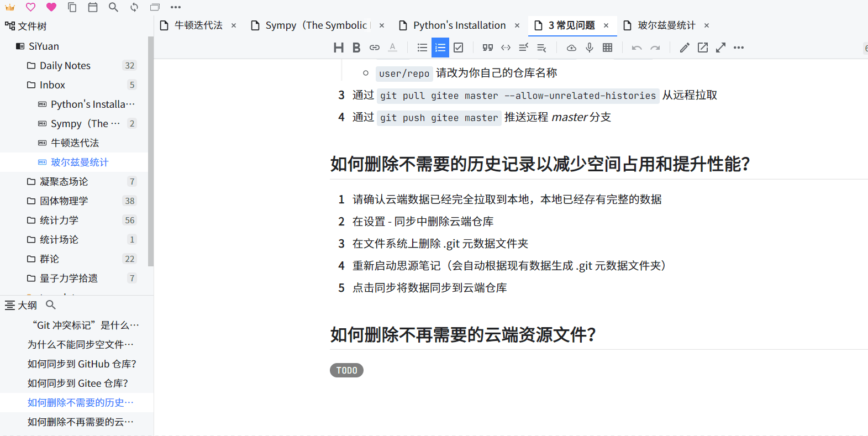Insert a table from toolbar
The image size is (868, 436).
click(x=608, y=48)
